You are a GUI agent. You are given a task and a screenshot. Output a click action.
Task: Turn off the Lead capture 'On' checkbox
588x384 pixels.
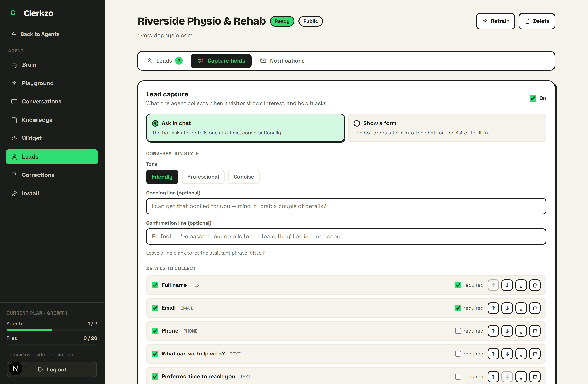coord(533,98)
